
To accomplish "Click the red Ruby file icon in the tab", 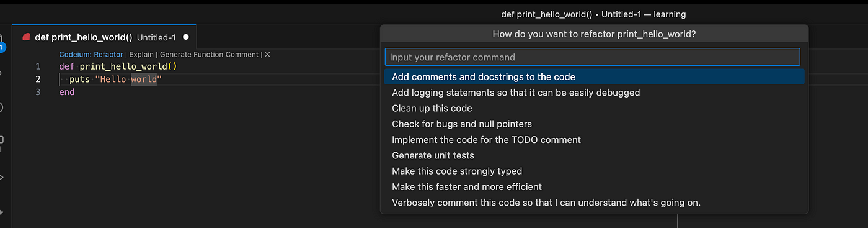I will pos(26,37).
